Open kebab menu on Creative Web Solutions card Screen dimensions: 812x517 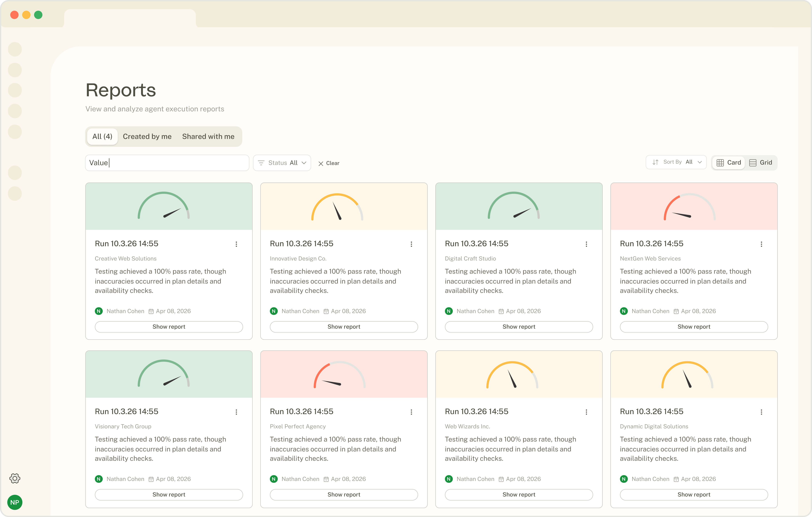tap(236, 244)
